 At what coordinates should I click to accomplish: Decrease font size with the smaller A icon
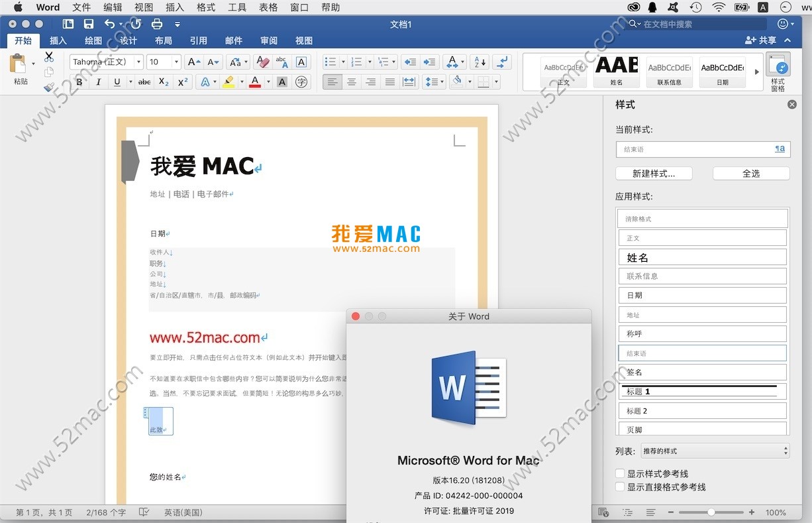[x=213, y=62]
